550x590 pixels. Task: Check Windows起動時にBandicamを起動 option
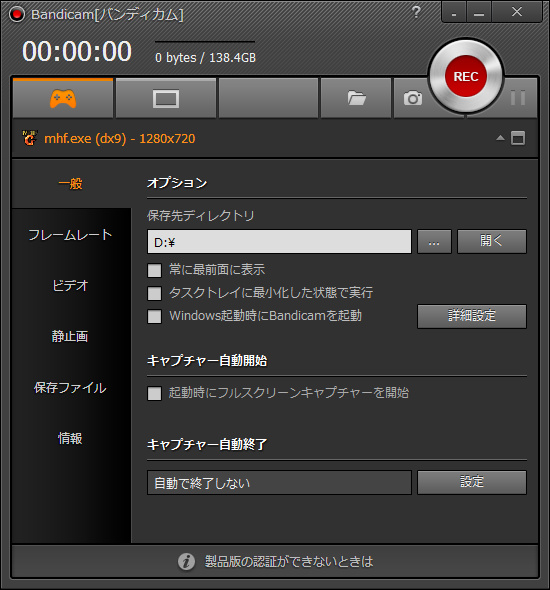point(154,316)
